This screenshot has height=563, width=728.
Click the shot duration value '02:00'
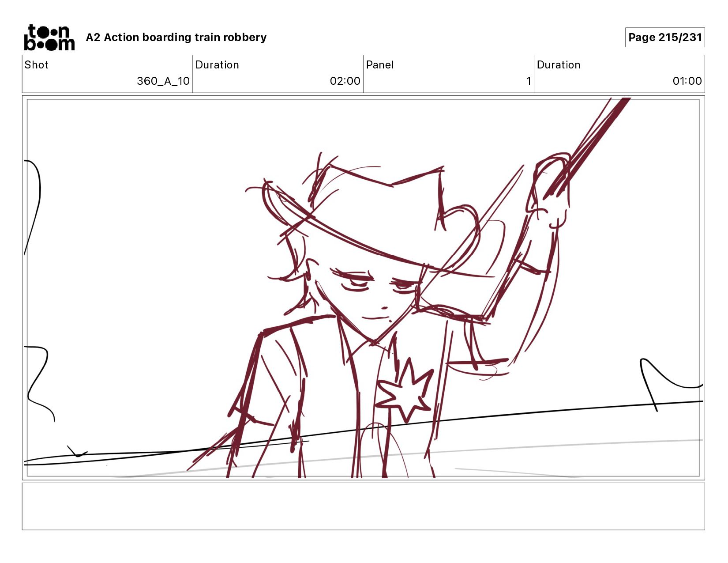tap(345, 81)
